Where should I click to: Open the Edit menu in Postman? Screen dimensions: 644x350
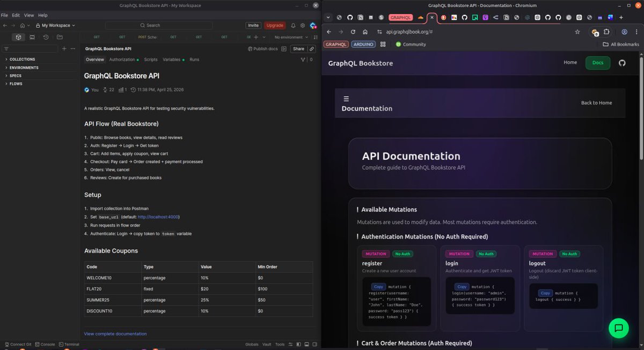(x=16, y=15)
